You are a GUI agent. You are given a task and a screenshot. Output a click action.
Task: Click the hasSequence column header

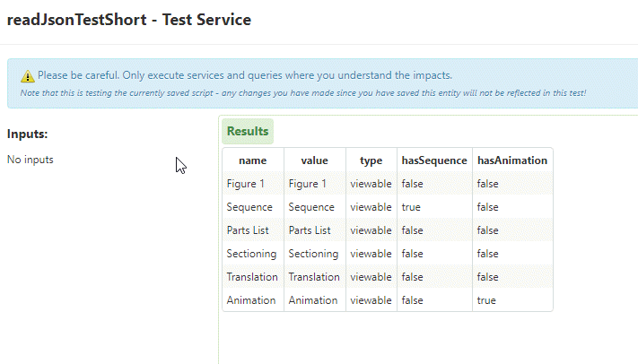coord(434,160)
